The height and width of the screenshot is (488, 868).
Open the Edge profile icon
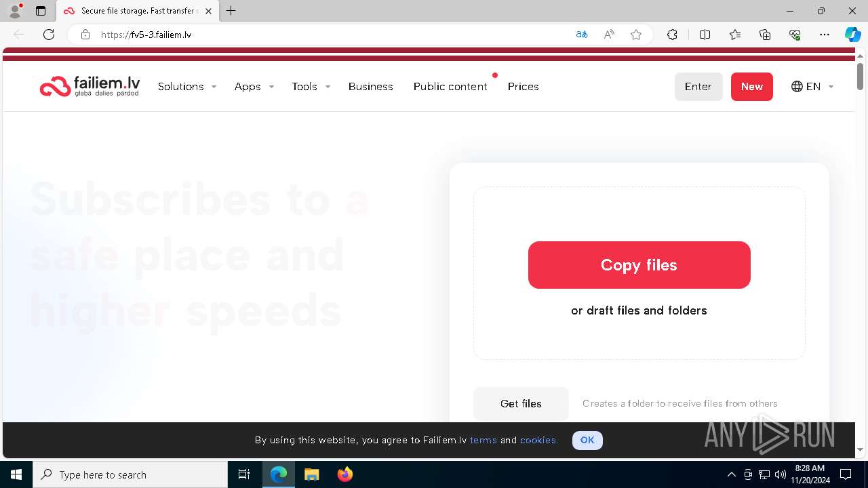click(15, 11)
